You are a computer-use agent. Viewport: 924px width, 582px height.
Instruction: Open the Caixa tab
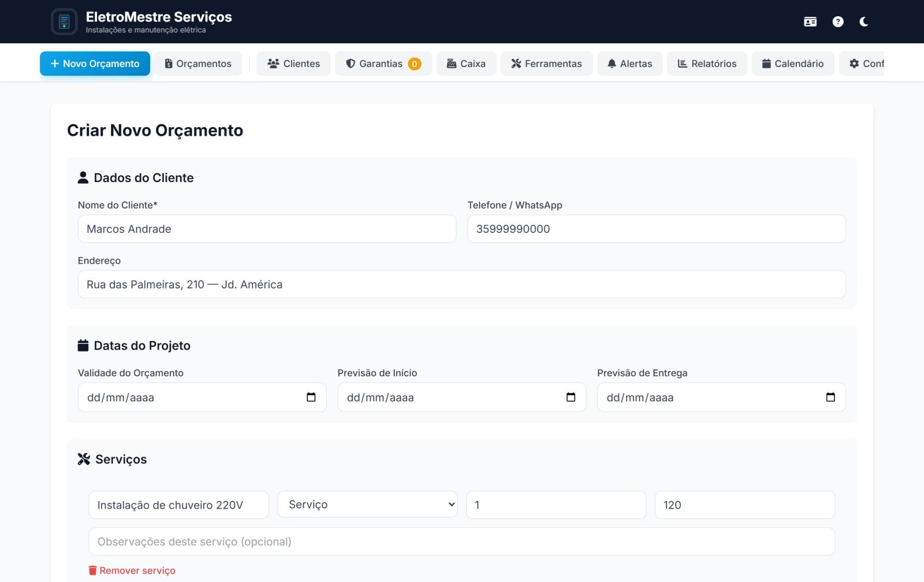[x=466, y=64]
